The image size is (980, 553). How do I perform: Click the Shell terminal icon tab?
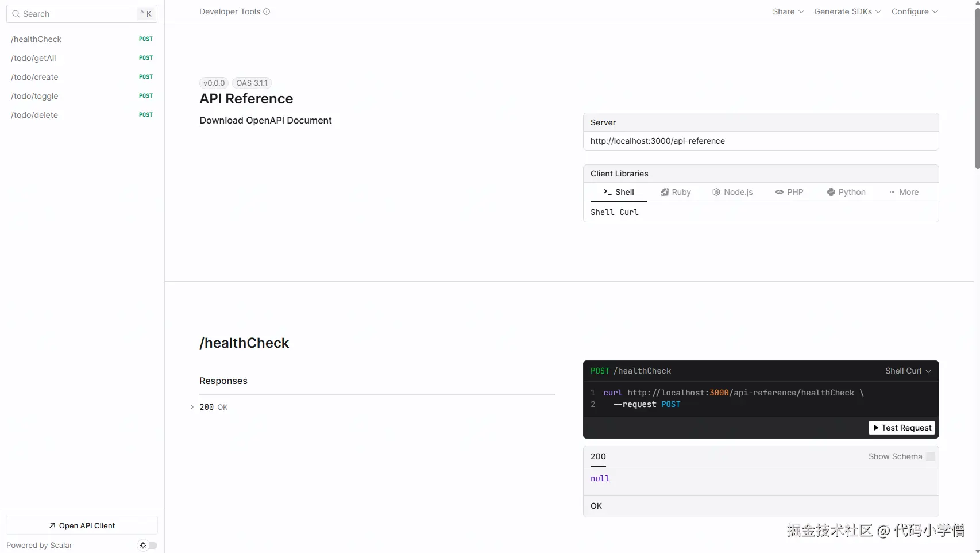click(608, 192)
